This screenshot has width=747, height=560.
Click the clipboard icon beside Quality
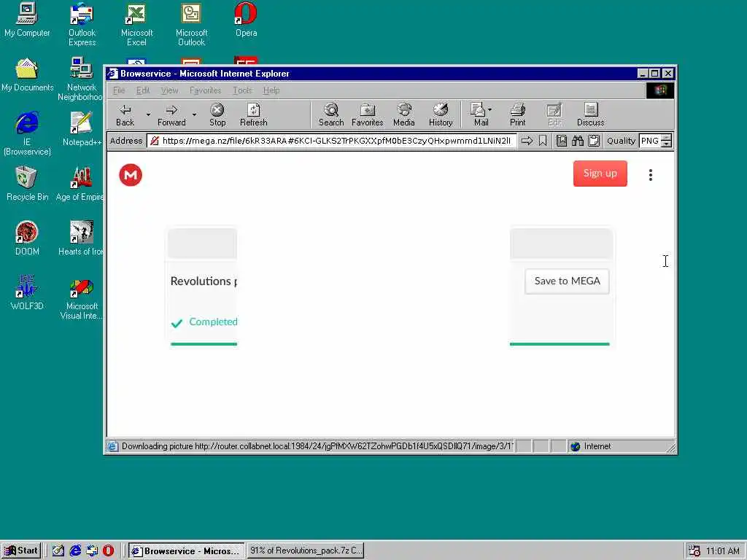[594, 141]
